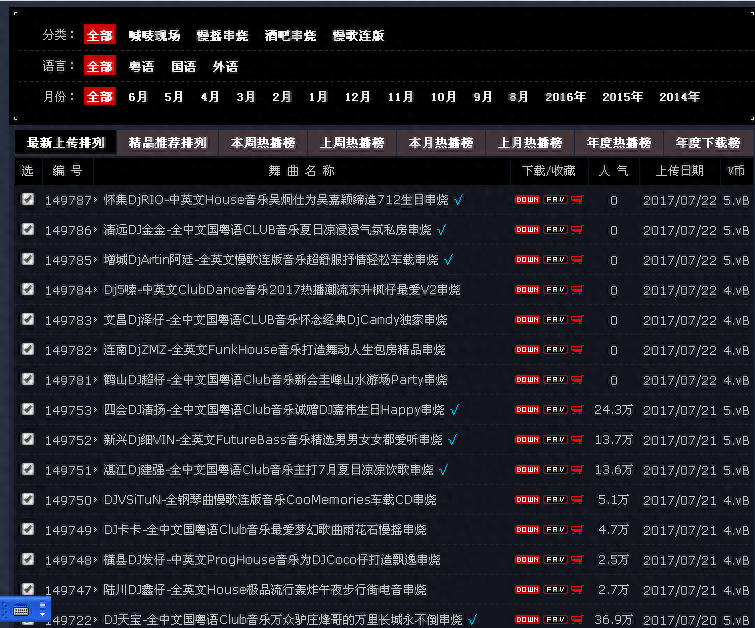Viewport: 755px width, 628px height.
Task: Toggle checkbox for track 149753
Action: [28, 408]
